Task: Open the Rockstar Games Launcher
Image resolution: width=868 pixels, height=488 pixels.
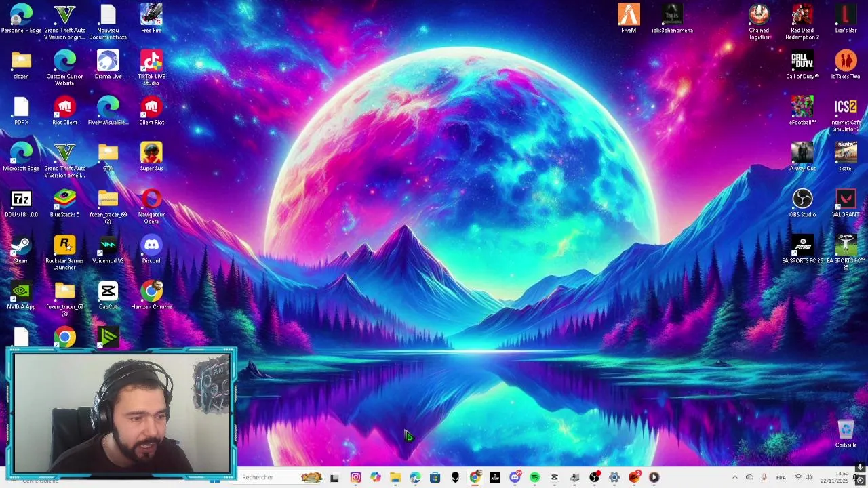Action: (64, 252)
